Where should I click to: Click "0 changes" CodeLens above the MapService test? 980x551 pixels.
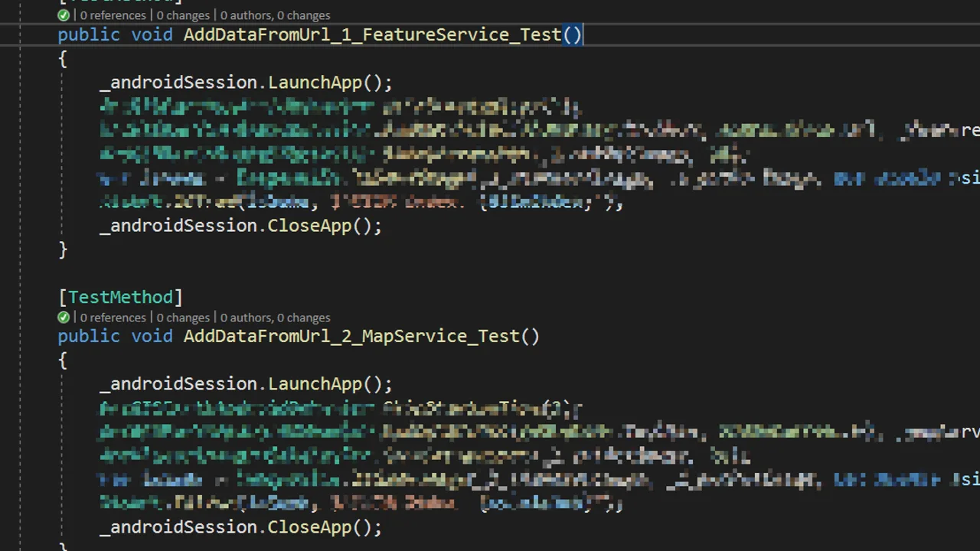tap(183, 318)
